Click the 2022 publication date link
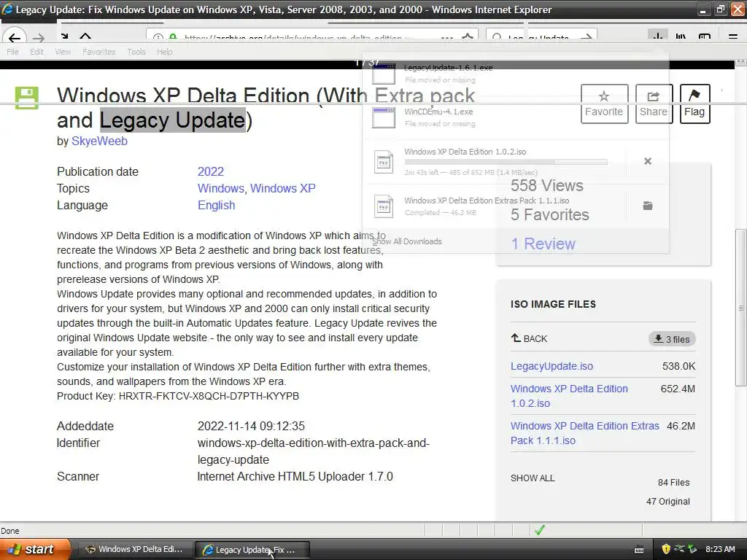The image size is (747, 560). tap(211, 171)
